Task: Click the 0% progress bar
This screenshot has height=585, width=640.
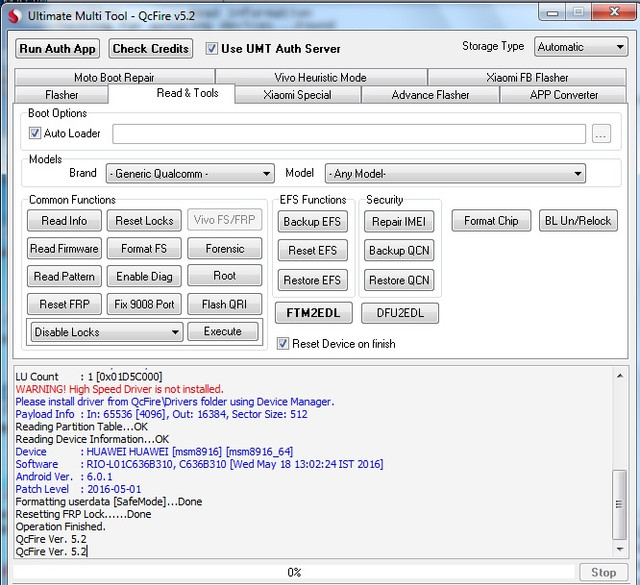Action: (x=294, y=572)
